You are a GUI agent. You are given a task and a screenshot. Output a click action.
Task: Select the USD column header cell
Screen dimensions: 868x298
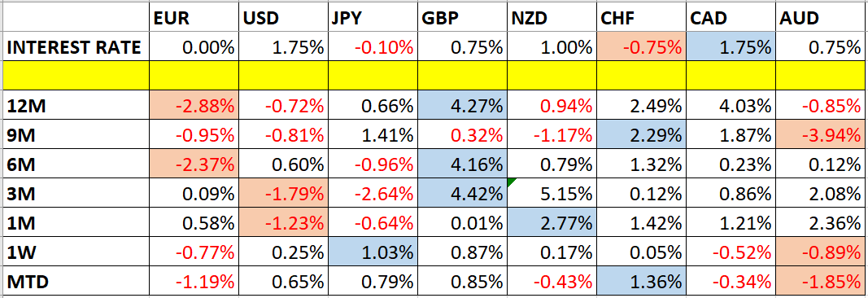coord(283,18)
